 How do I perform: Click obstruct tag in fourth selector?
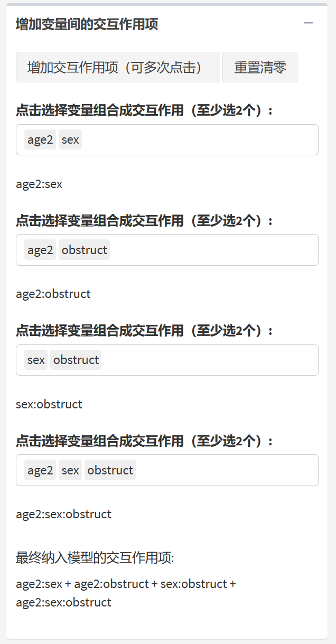(x=110, y=470)
